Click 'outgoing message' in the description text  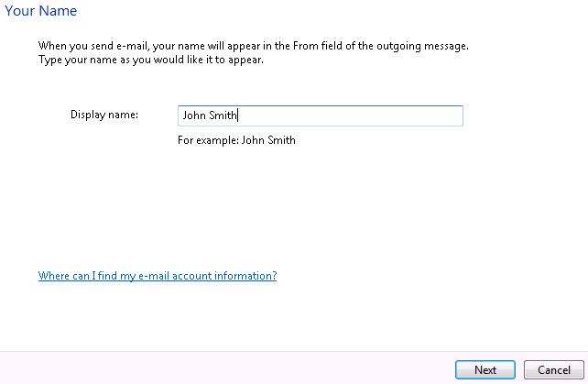[x=422, y=46]
